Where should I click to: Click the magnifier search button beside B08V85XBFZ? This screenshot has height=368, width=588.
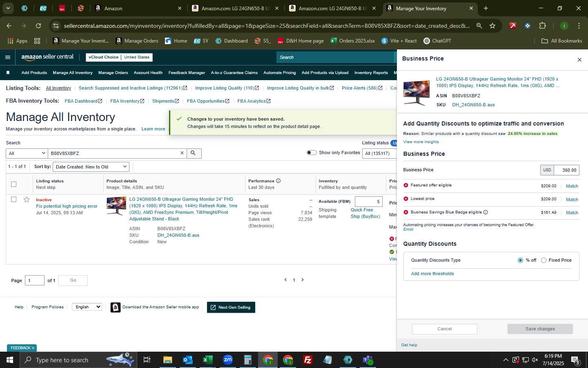(x=194, y=153)
